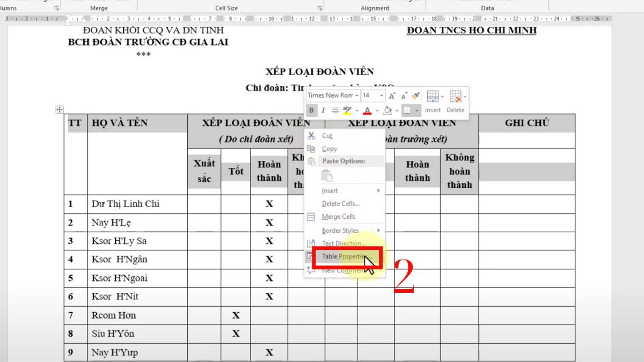Click the "Tốt" column header
The width and height of the screenshot is (644, 362).
click(x=236, y=171)
